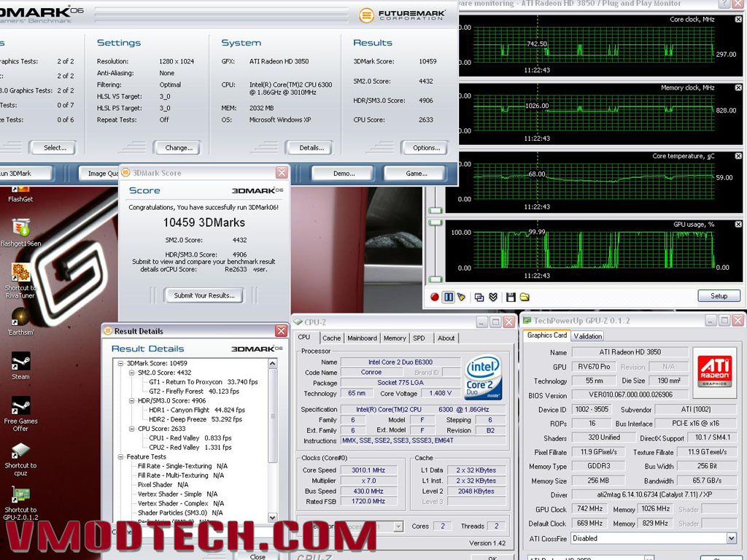747x560 pixels.
Task: Collapse the 3DMark Score: 10459 tree node
Action: point(120,363)
